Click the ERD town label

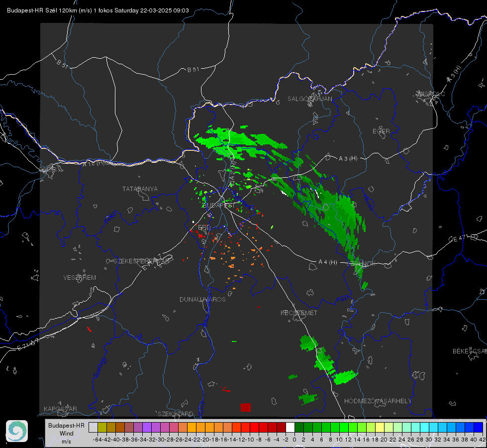(204, 227)
